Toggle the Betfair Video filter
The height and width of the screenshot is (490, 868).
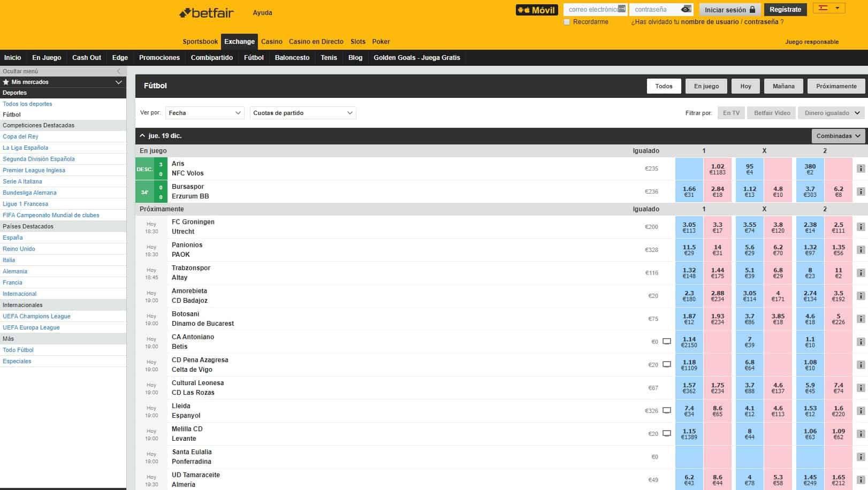771,113
